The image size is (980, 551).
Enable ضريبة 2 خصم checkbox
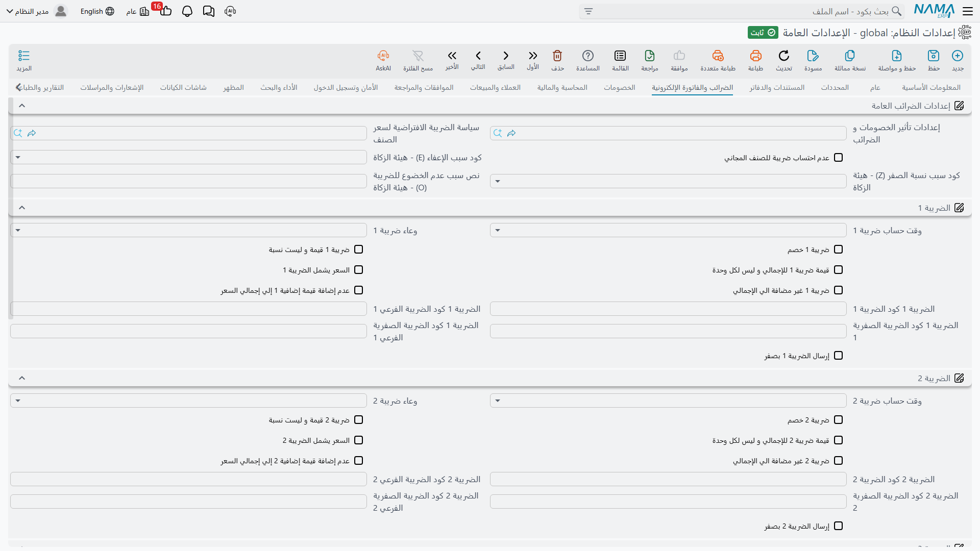(838, 420)
